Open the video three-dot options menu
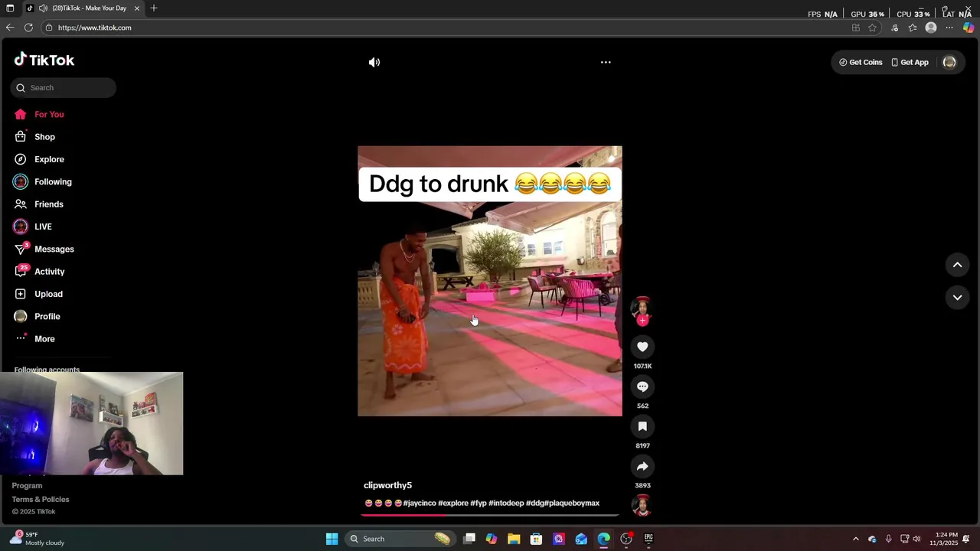The width and height of the screenshot is (980, 551). (x=606, y=63)
